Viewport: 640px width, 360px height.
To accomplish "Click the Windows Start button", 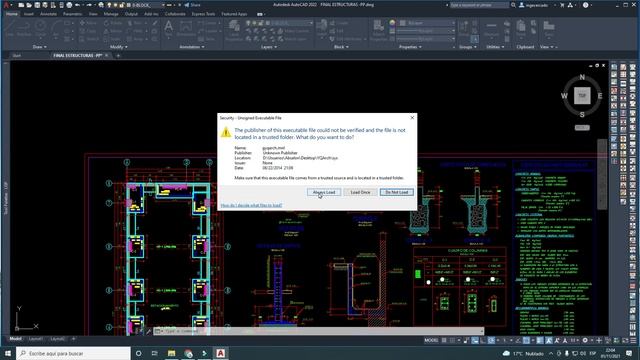I will click(8, 353).
